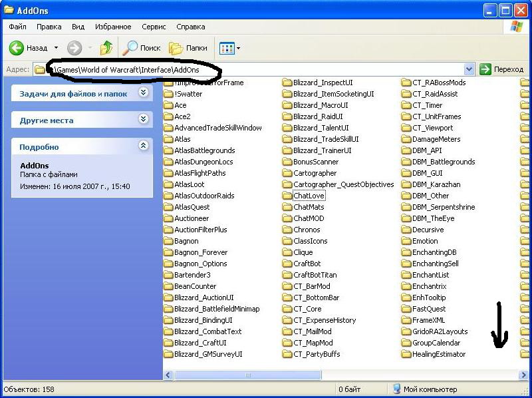Open the Файл menu
This screenshot has height=398, width=532.
17,27
